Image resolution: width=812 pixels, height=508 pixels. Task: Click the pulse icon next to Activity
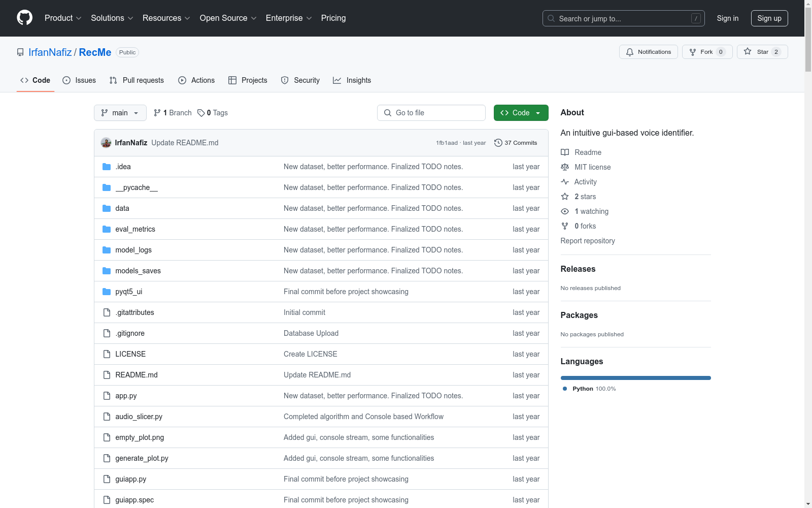click(x=565, y=182)
